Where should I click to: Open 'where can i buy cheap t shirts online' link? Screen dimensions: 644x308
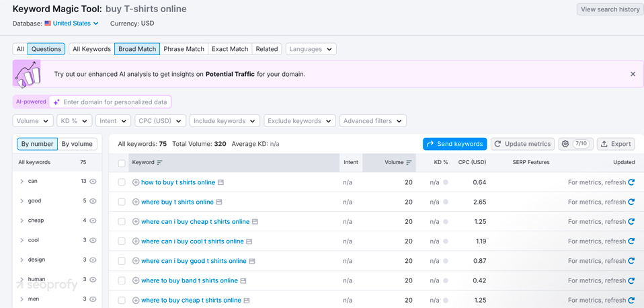196,222
